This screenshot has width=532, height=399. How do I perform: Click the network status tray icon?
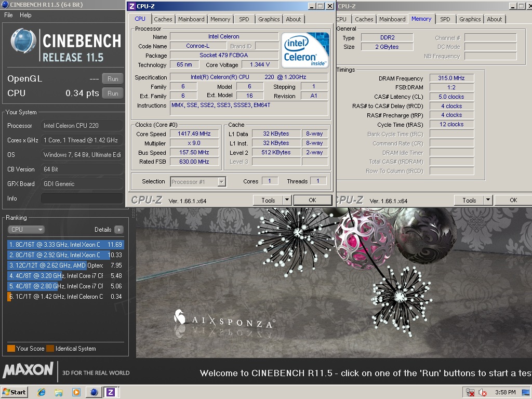coord(470,393)
